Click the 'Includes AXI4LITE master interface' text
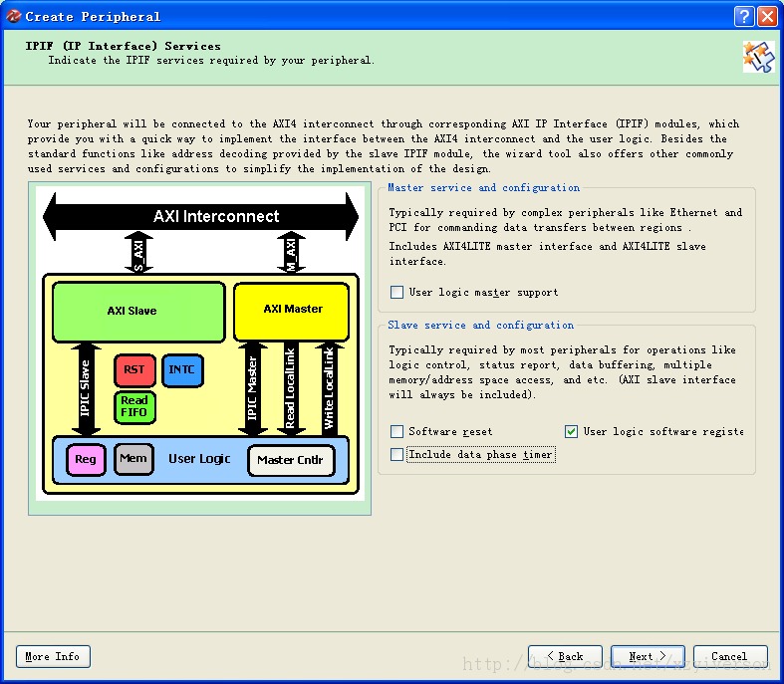Screen dimensions: 784x684 coord(548,254)
